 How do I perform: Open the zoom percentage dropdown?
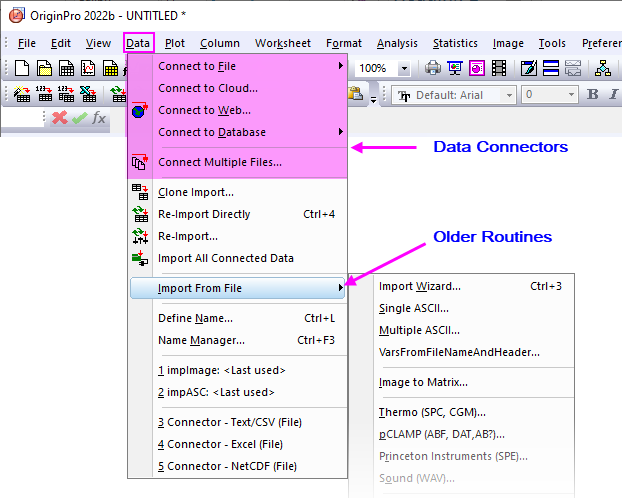(x=404, y=69)
